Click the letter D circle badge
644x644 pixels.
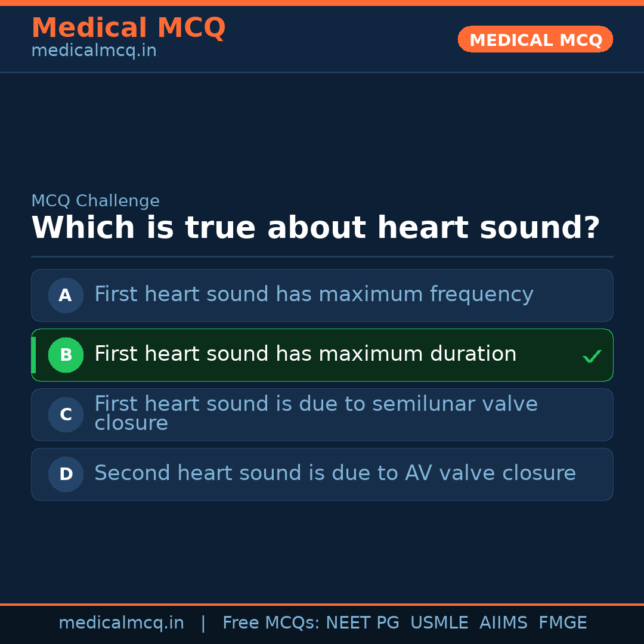66,474
